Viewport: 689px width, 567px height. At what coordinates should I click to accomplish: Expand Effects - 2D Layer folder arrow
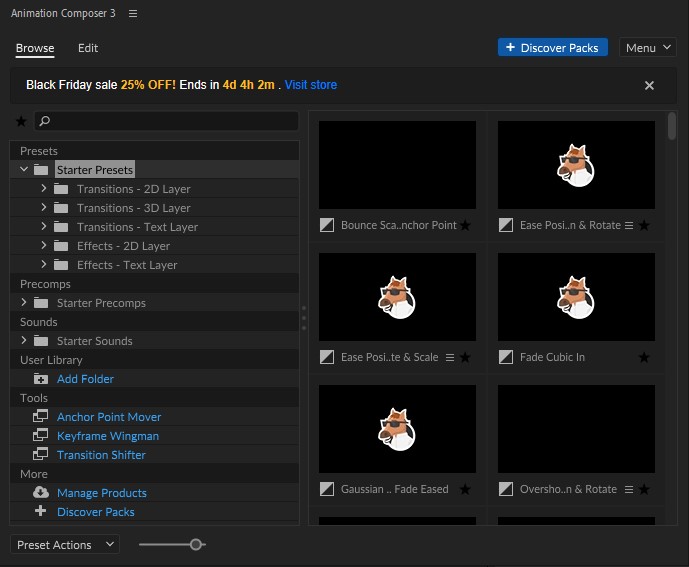[x=43, y=245]
